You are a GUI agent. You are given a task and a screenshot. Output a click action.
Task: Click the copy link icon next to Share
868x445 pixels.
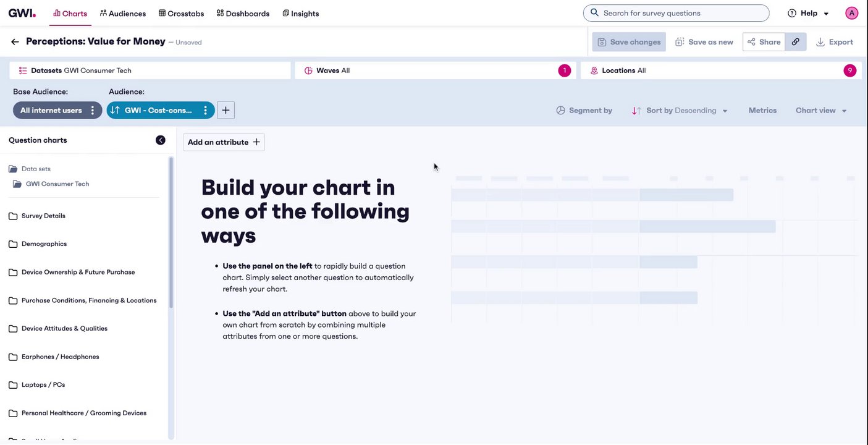[x=796, y=42]
